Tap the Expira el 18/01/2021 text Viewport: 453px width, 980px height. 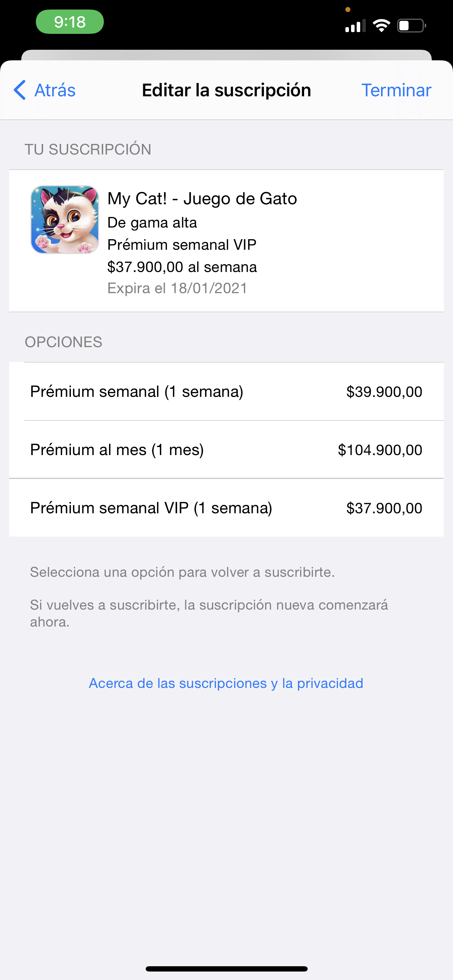tap(177, 288)
